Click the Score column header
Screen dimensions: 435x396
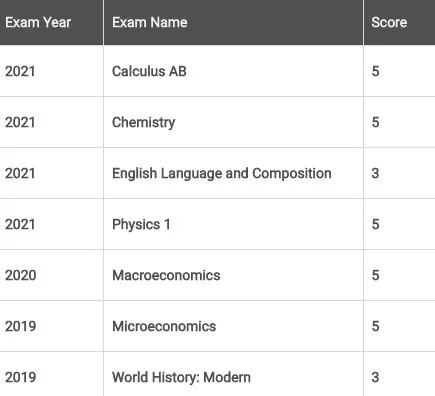[389, 22]
